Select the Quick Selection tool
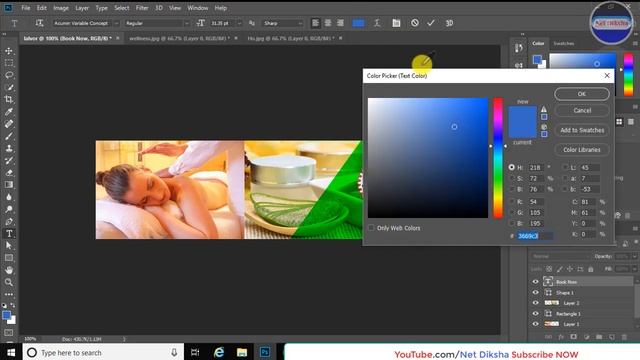The height and width of the screenshot is (360, 640). coord(9,87)
